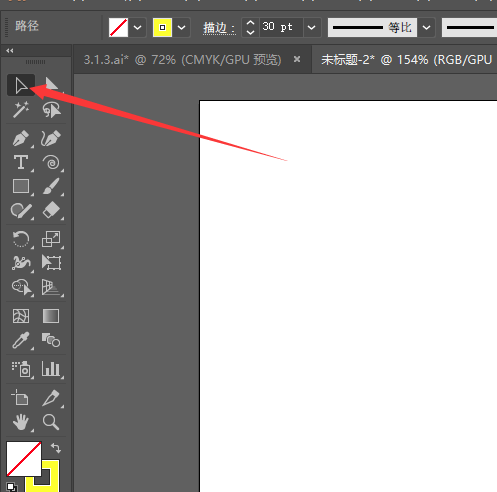Increase stroke weight with up stepper
Screen dimensions: 497x492
250,23
